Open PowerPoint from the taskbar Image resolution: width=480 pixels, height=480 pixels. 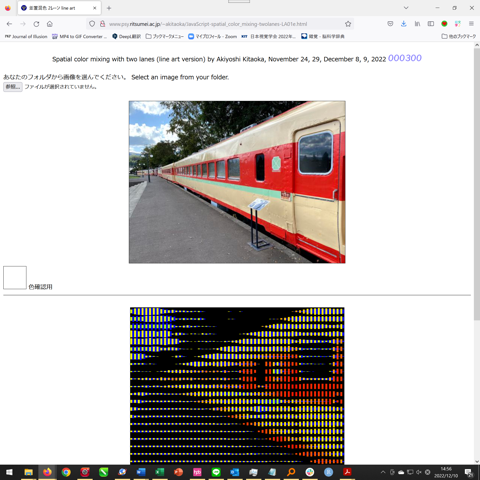point(179,472)
